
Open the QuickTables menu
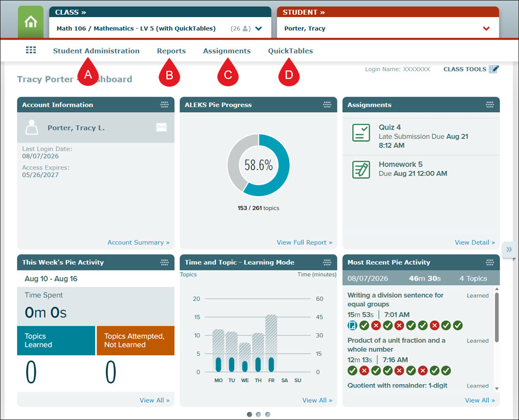290,51
